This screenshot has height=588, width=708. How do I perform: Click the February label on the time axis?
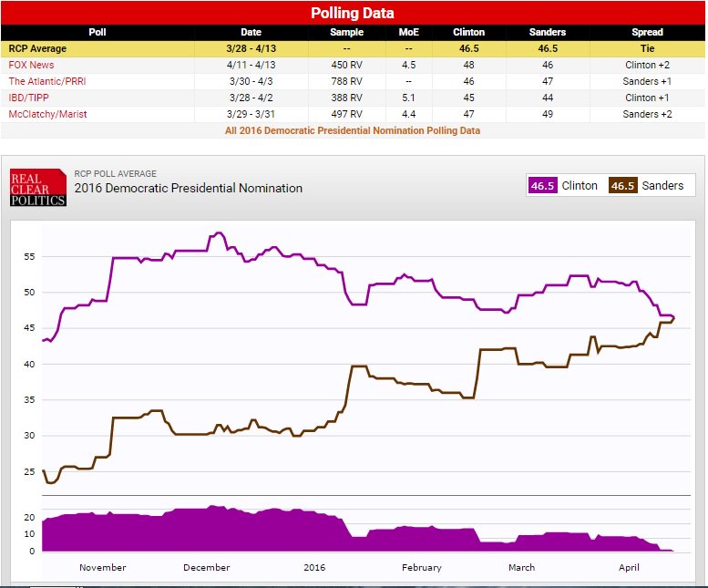421,567
